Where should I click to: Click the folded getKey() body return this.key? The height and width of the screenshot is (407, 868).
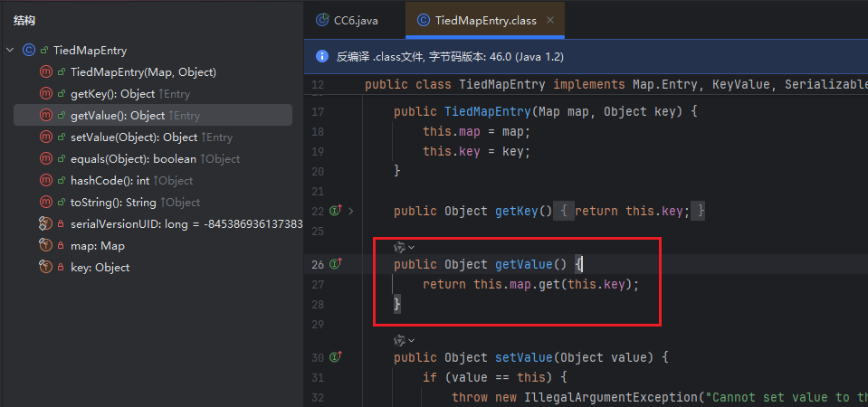pos(632,211)
